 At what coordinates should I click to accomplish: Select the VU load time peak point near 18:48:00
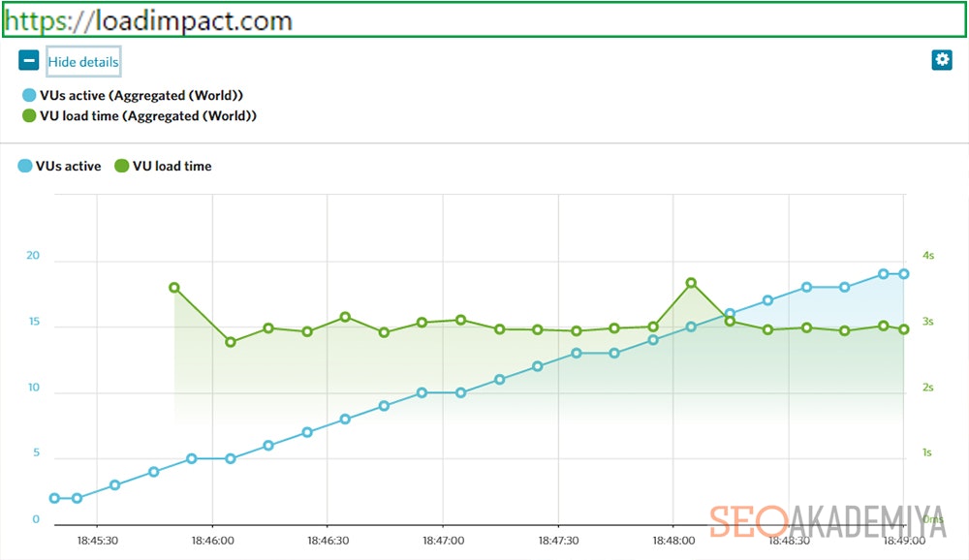[x=691, y=283]
